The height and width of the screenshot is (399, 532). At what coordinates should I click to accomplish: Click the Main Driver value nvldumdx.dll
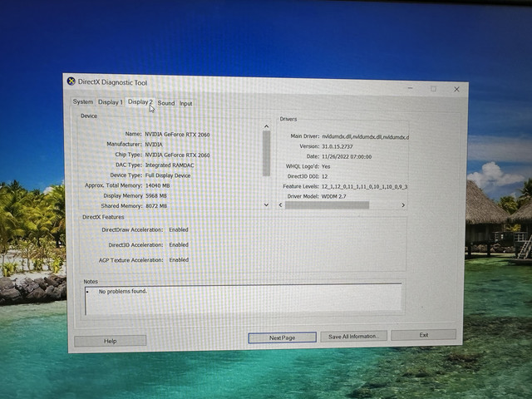point(365,137)
